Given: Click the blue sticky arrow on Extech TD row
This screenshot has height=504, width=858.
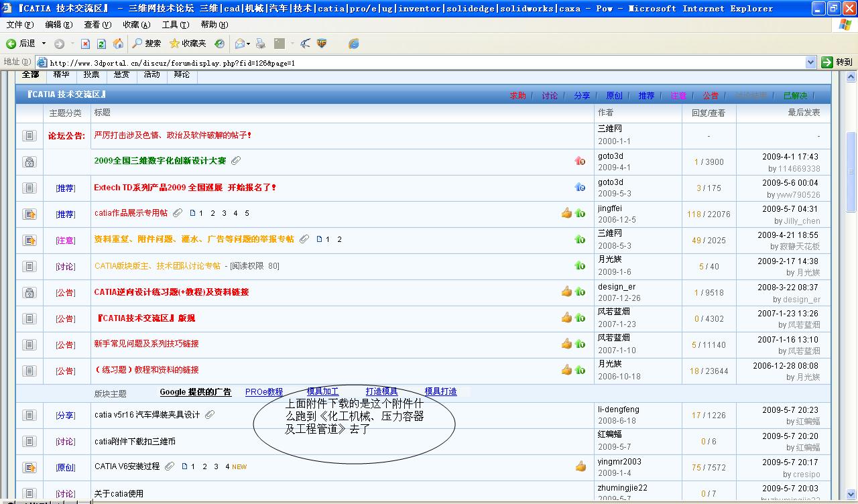Looking at the screenshot, I should 580,187.
